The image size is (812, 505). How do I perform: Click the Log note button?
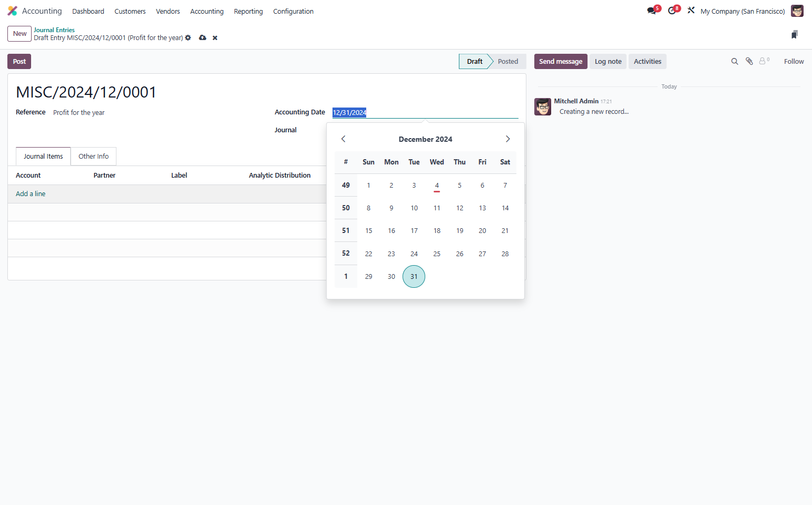pyautogui.click(x=608, y=62)
